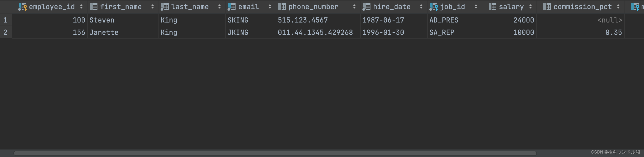
Task: Click the horizontal scrollbar at bottom
Action: coord(275,153)
